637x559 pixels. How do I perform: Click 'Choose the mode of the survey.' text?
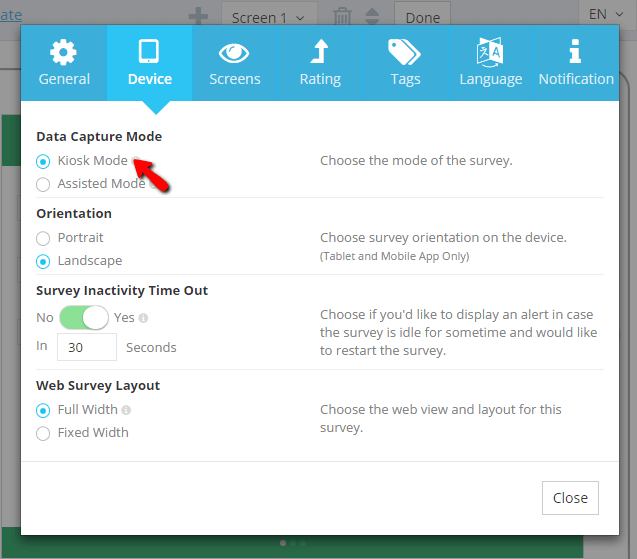[416, 160]
